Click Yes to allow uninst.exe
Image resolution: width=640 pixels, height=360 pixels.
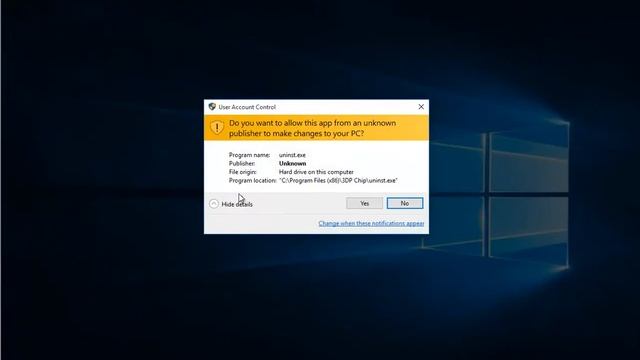point(364,203)
